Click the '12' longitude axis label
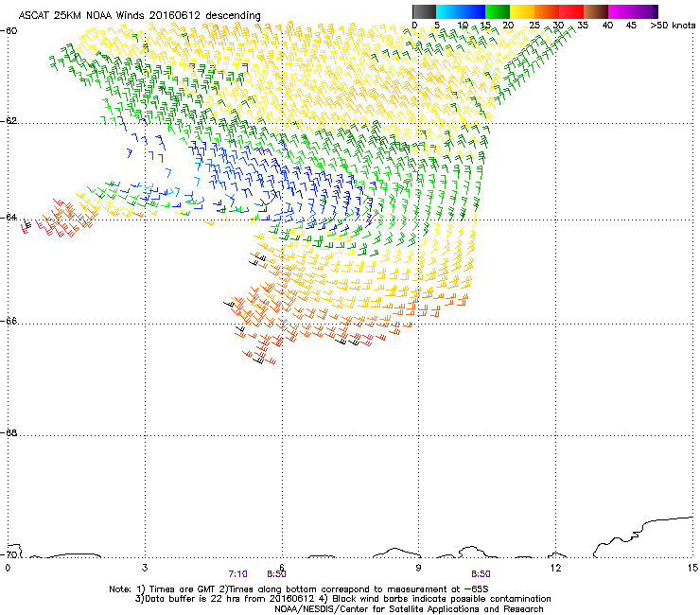 555,568
